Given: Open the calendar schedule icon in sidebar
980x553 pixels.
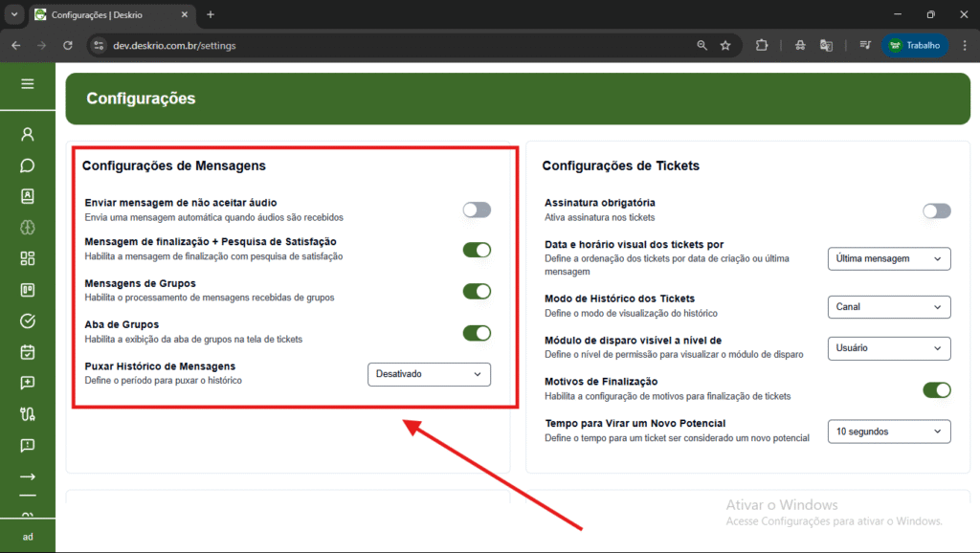Looking at the screenshot, I should pos(28,352).
